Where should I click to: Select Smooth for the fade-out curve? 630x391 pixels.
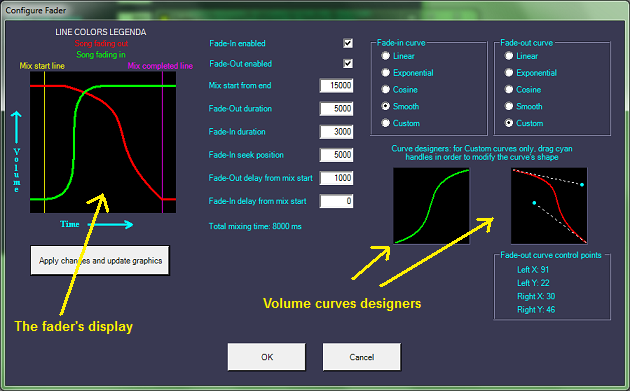pyautogui.click(x=509, y=106)
